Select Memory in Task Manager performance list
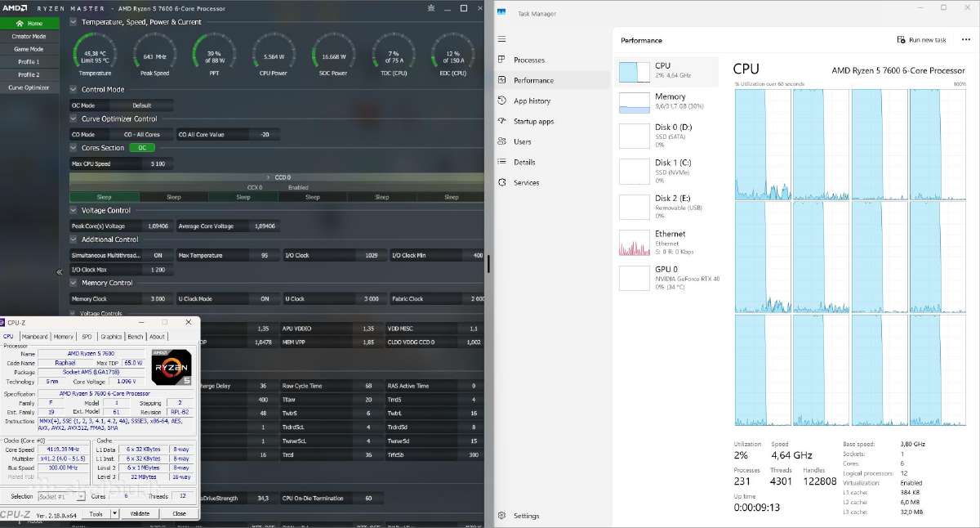980x528 pixels. tap(667, 101)
